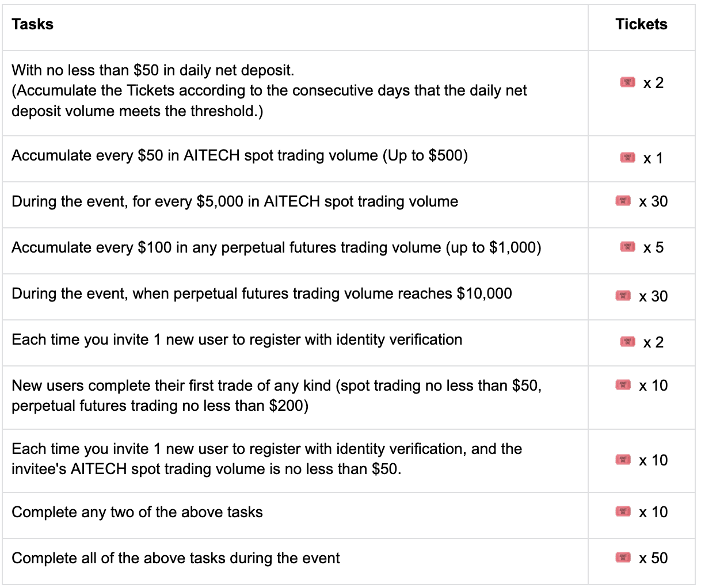This screenshot has height=588, width=701.
Task: Click ticket icon in invite 1 new user row
Action: (627, 342)
